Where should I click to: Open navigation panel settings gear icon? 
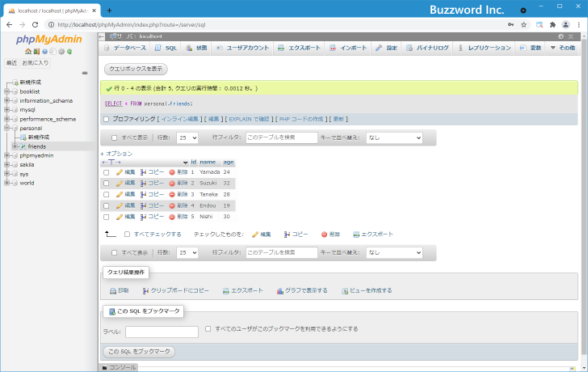tap(61, 52)
